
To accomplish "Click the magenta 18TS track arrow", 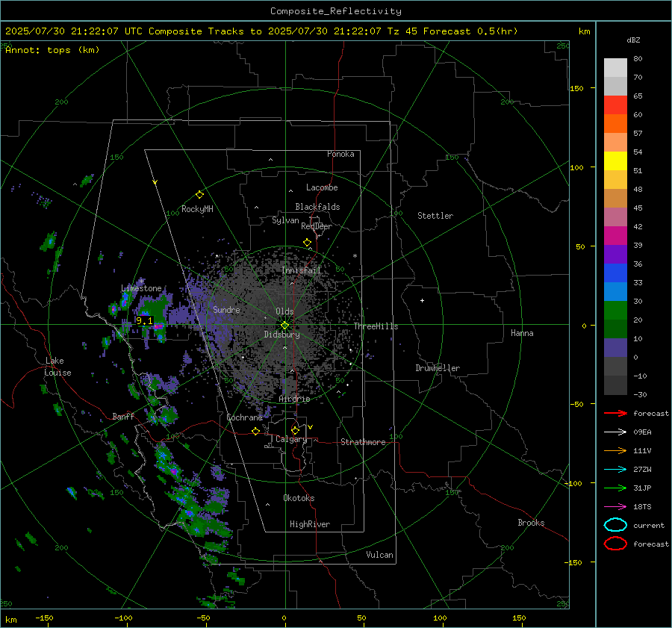I will click(615, 507).
